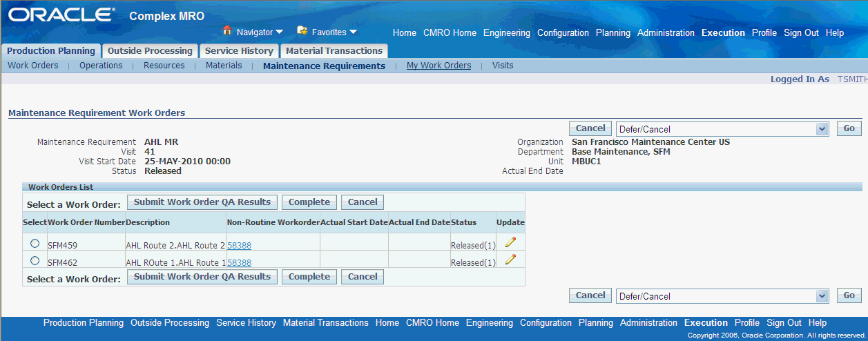The image size is (868, 341).
Task: Click the Work Order Number column header
Action: (x=86, y=222)
